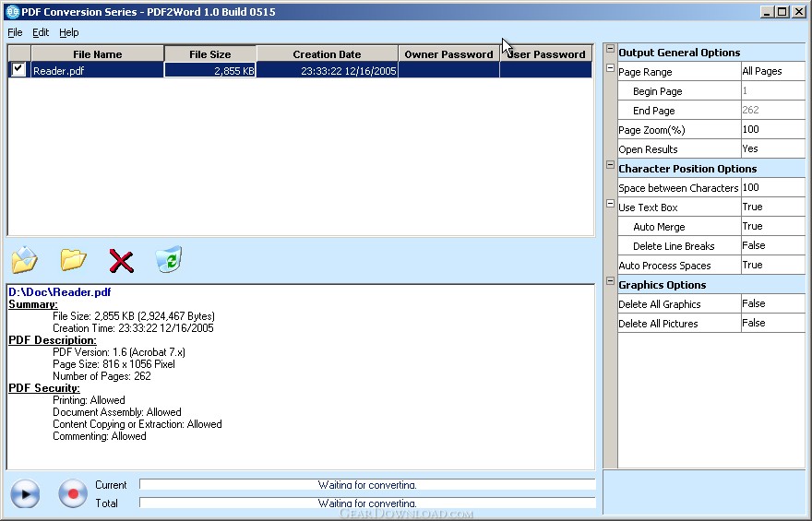Click the Owner Password cell for Reader.pdf
Image resolution: width=812 pixels, height=521 pixels.
tap(448, 70)
